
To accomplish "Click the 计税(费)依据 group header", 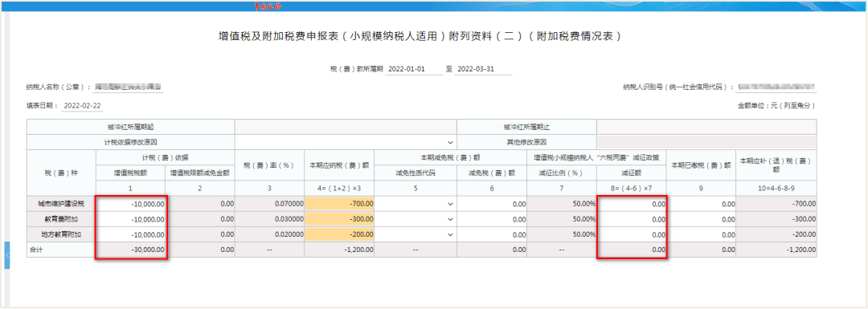I will coord(166,157).
